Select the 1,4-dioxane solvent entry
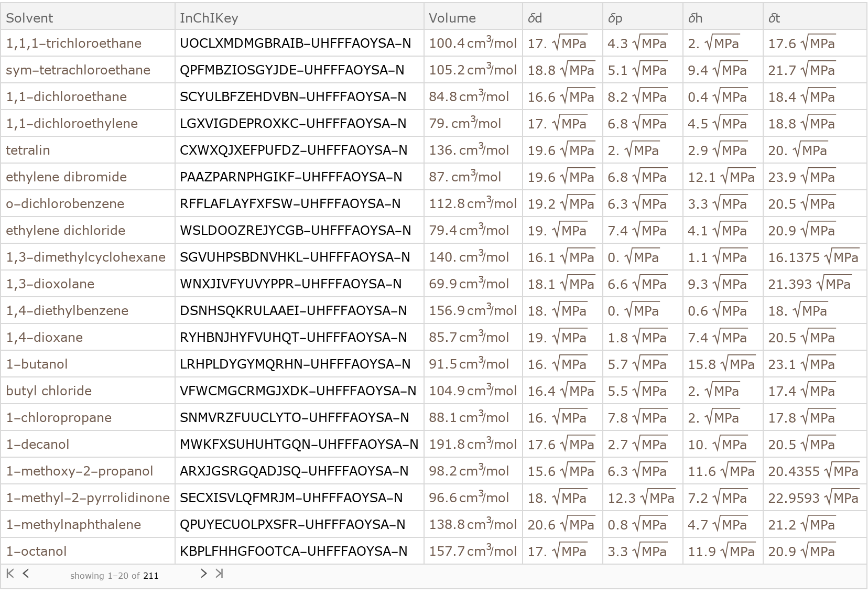868x605 pixels. click(x=44, y=337)
